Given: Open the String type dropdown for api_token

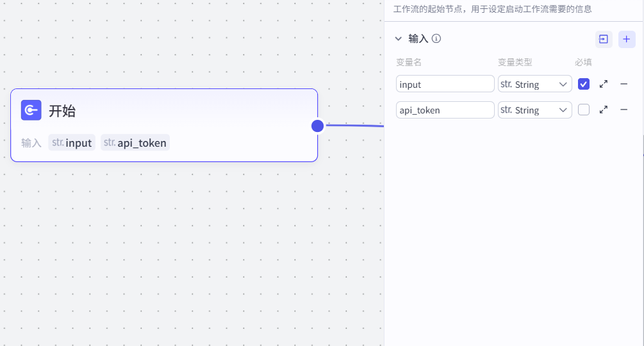Looking at the screenshot, I should 534,110.
